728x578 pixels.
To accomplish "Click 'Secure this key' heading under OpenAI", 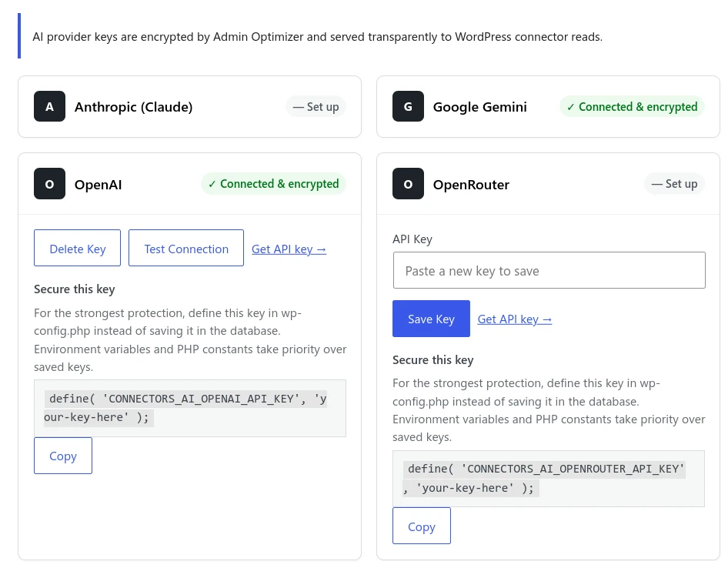I will pyautogui.click(x=75, y=289).
